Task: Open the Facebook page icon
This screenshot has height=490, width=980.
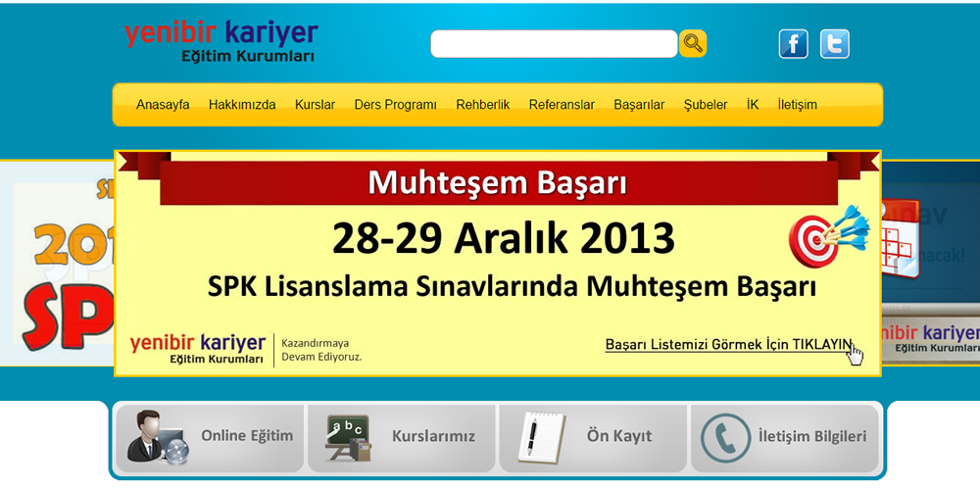Action: coord(793,44)
